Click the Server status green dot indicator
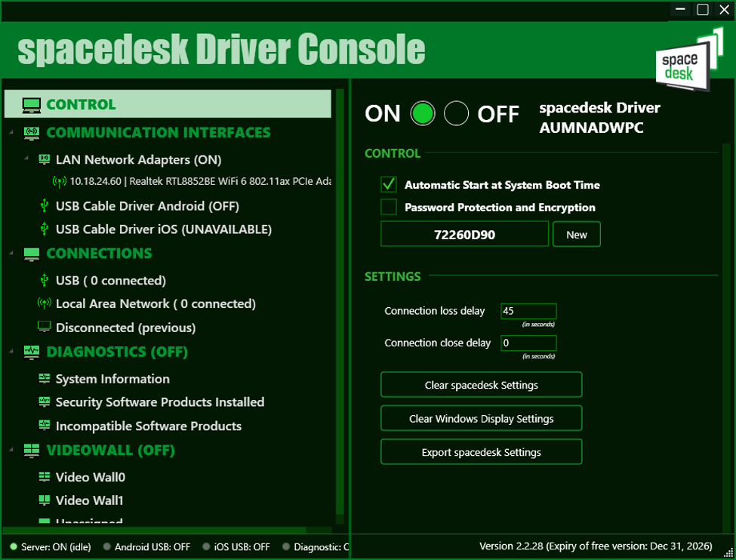Viewport: 736px width, 560px height. click(x=14, y=546)
